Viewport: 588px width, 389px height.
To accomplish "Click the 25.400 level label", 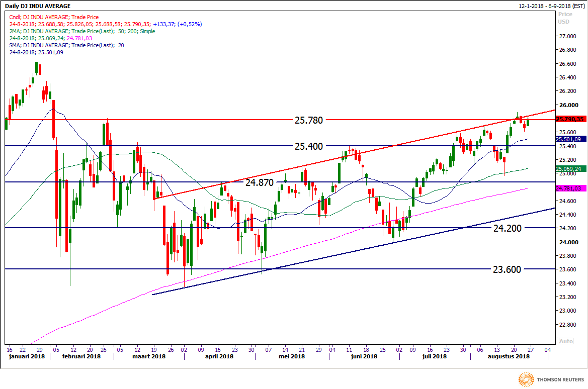I will (309, 147).
